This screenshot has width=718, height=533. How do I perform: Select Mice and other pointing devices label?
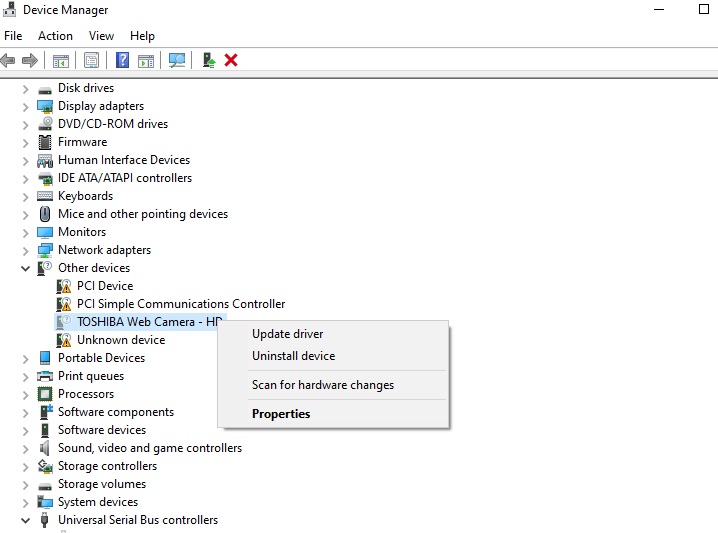(143, 214)
